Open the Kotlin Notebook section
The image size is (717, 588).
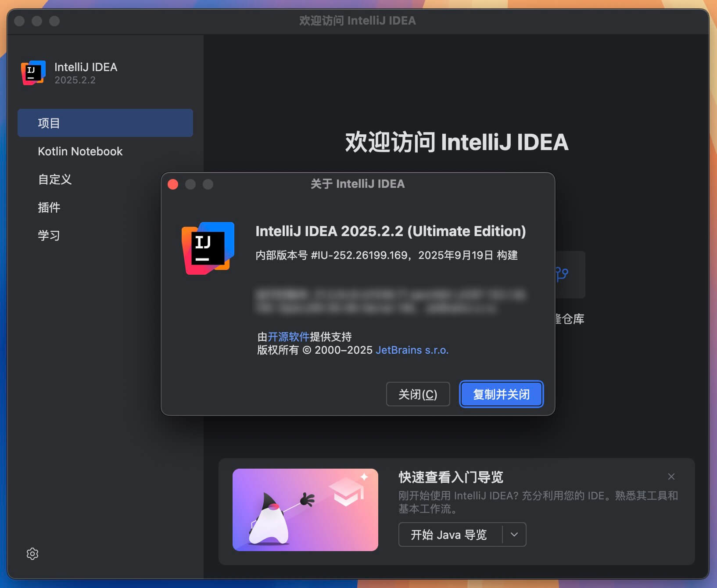[80, 151]
